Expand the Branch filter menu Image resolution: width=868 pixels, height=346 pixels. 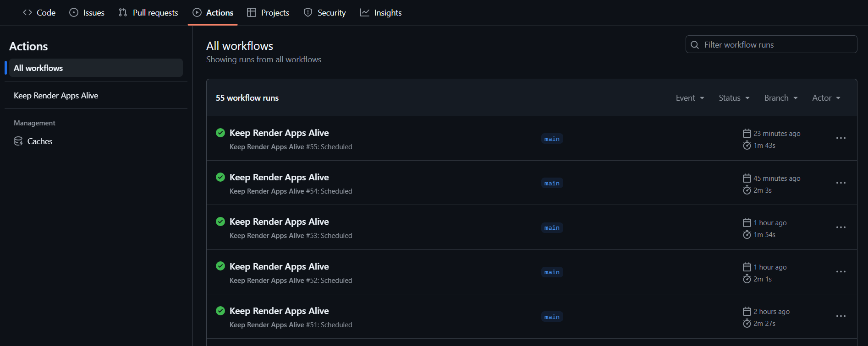[780, 97]
